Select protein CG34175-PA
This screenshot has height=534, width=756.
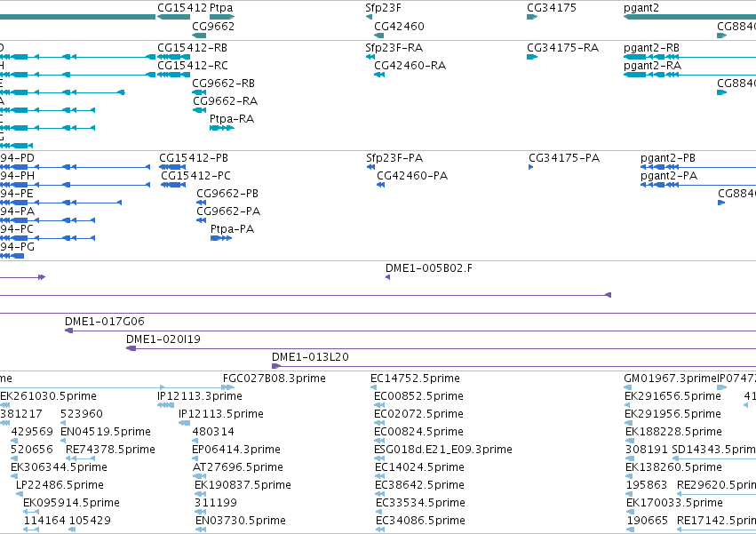564,158
